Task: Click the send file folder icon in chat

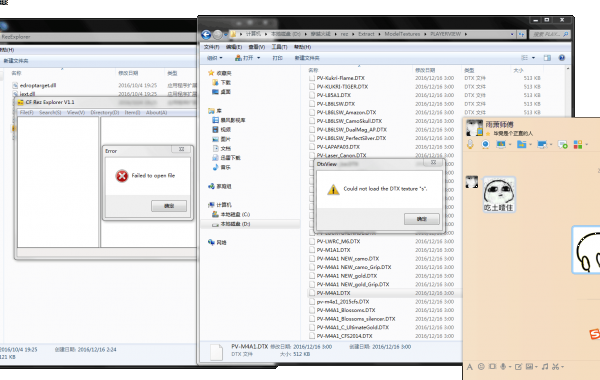Action: pyautogui.click(x=521, y=144)
